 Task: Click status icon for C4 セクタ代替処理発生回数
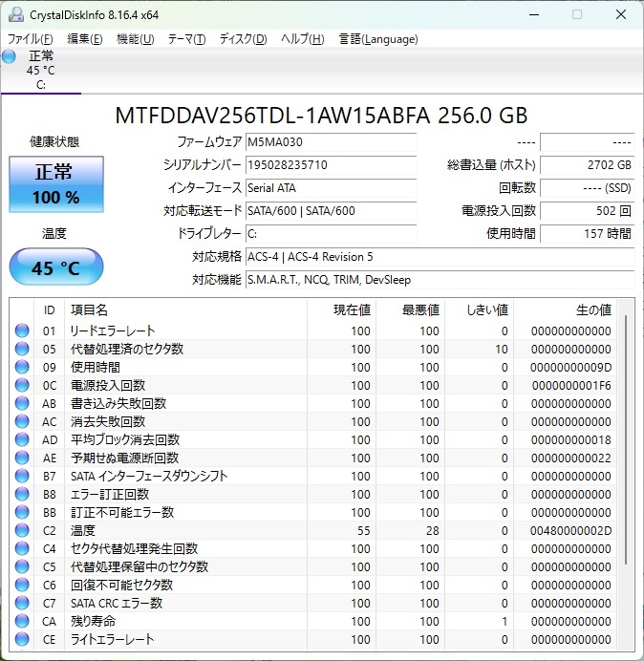[22, 548]
